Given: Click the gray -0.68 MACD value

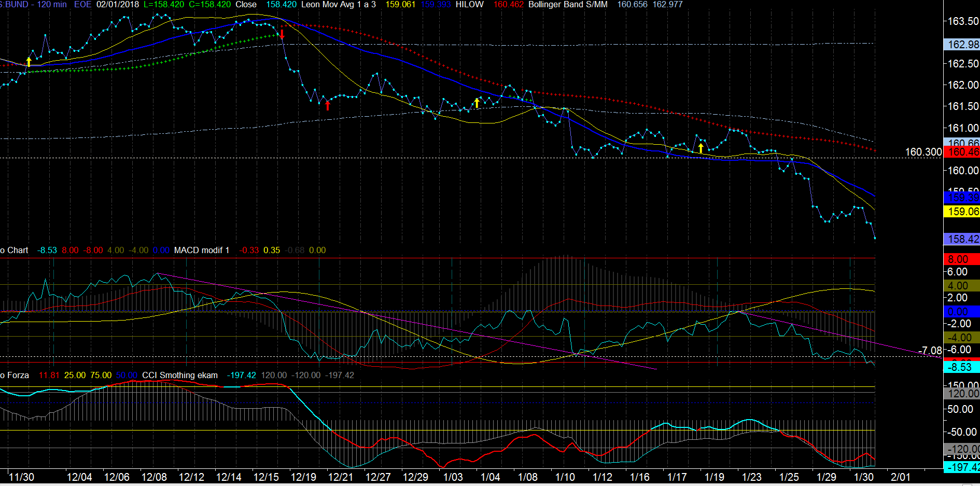Looking at the screenshot, I should (x=295, y=250).
